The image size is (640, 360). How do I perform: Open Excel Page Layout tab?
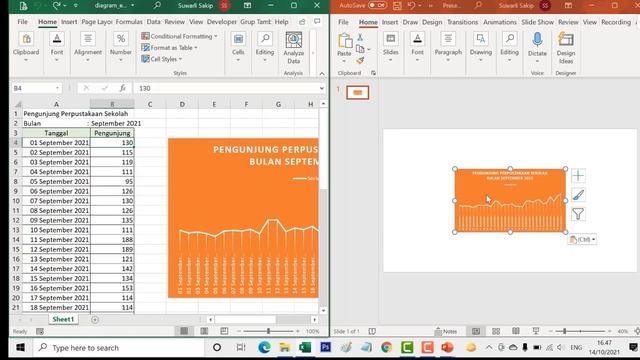[x=97, y=22]
